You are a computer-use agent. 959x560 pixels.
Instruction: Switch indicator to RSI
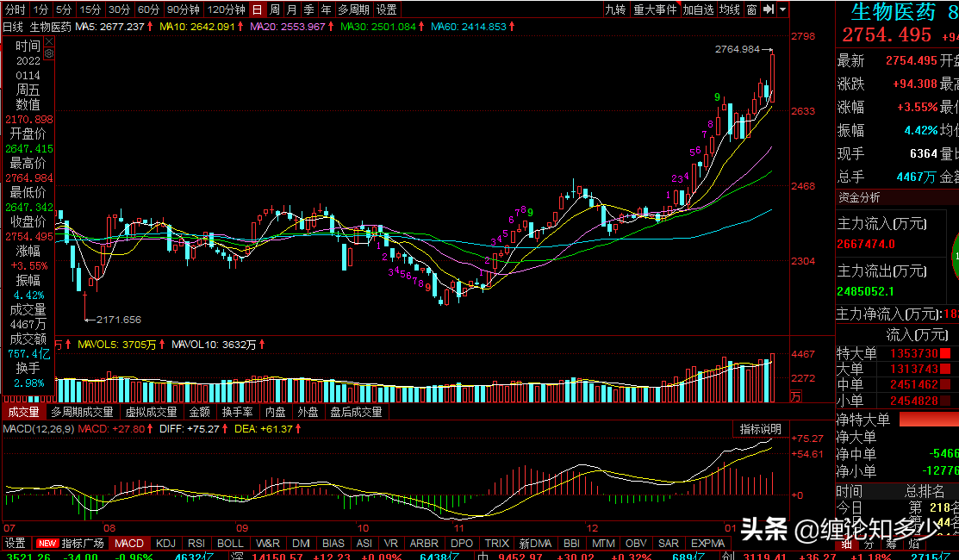(196, 543)
